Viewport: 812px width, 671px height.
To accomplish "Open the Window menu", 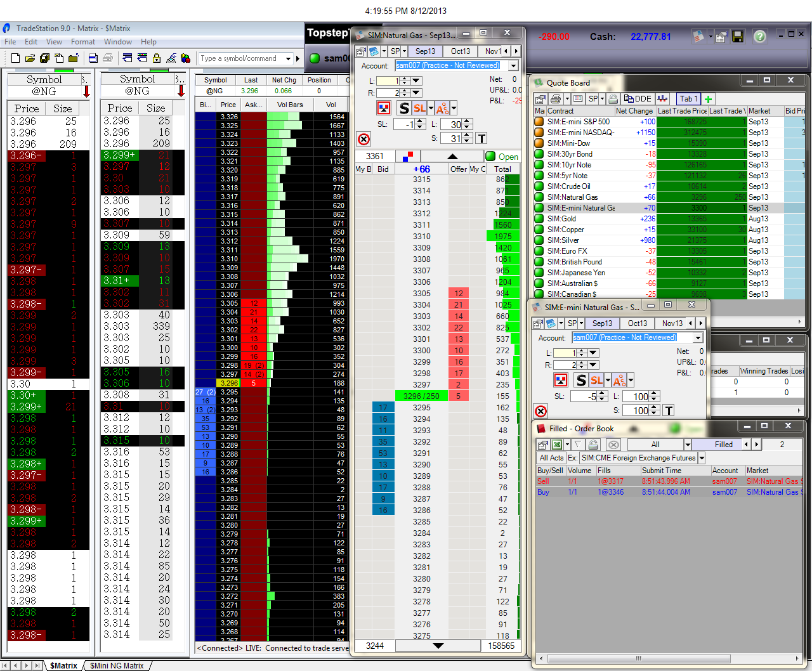I will (x=118, y=42).
